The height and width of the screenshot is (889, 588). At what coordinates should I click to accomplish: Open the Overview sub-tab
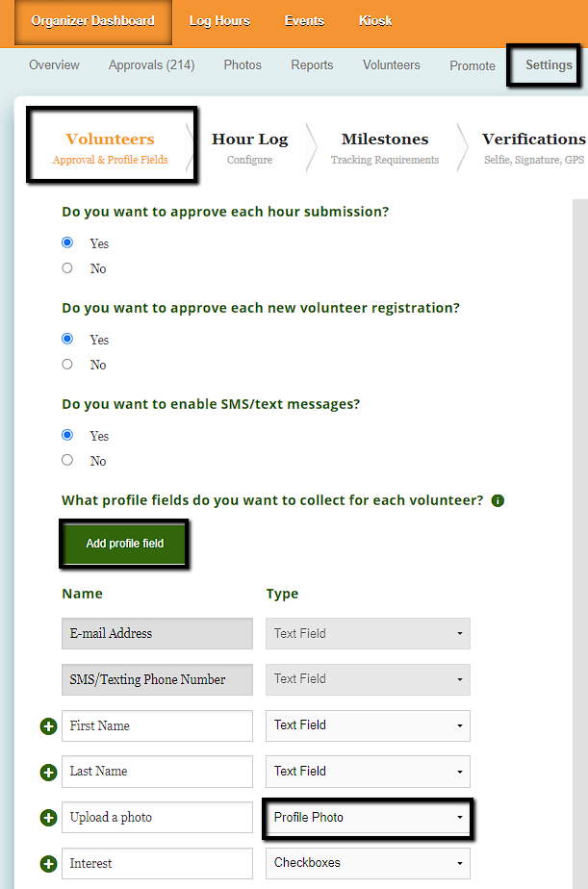[55, 65]
